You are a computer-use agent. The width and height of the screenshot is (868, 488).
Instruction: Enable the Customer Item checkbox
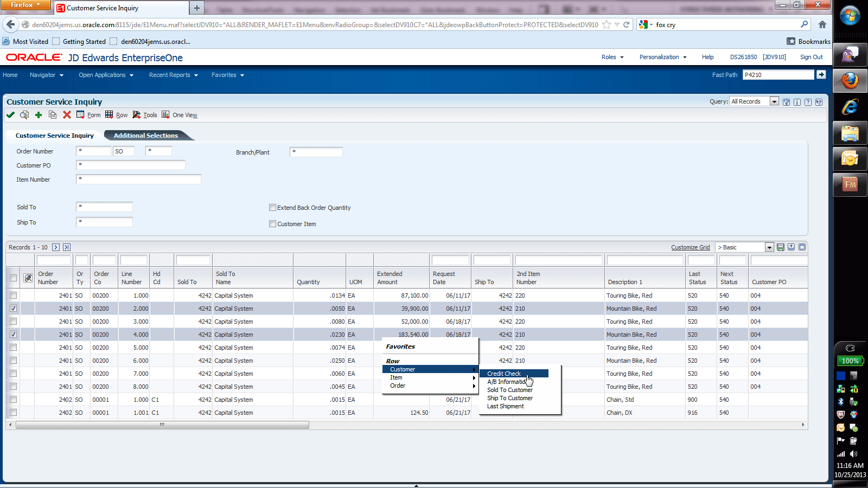[x=273, y=223]
